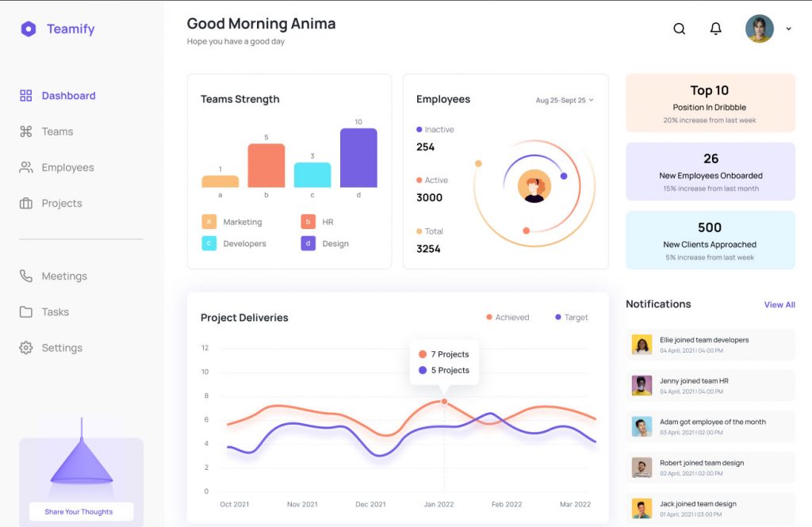Click the Projects briefcase icon
Viewport: 812px width, 527px height.
click(26, 203)
